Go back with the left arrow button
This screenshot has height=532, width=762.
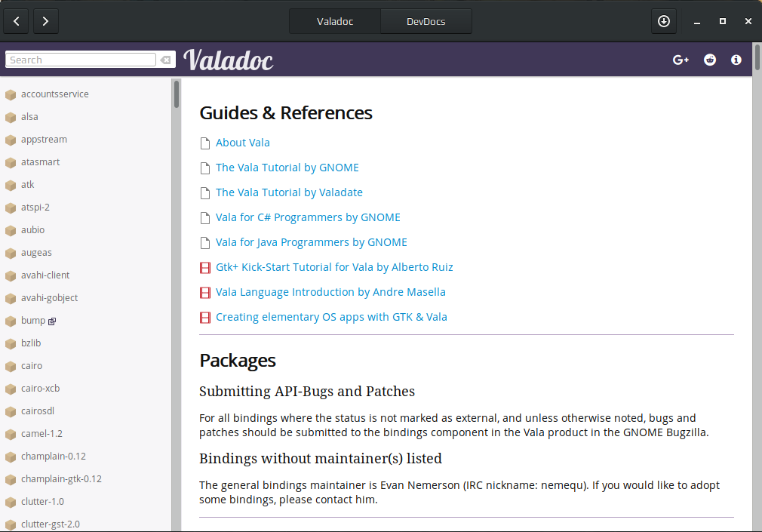pos(17,21)
